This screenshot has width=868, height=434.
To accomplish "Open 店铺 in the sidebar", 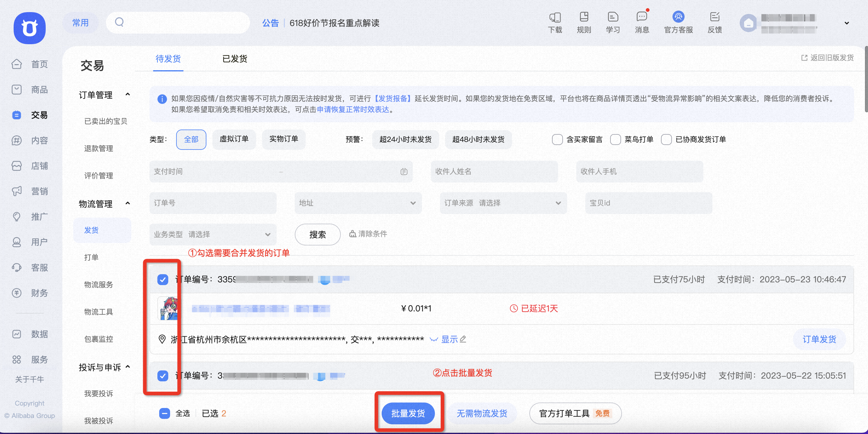I will tap(30, 166).
